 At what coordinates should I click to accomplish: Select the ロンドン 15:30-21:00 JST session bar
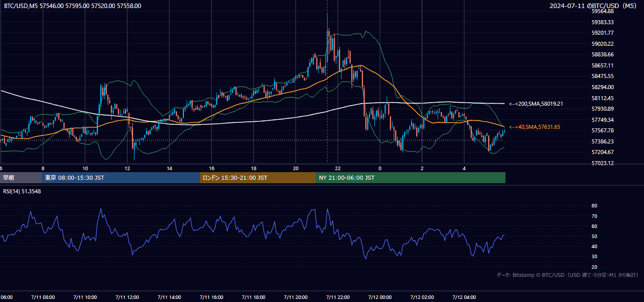click(258, 178)
